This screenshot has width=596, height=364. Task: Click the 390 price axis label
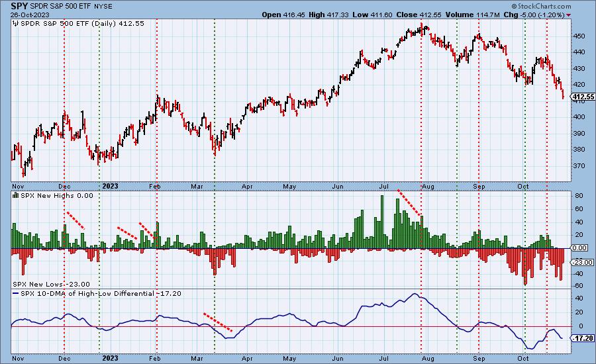(579, 134)
